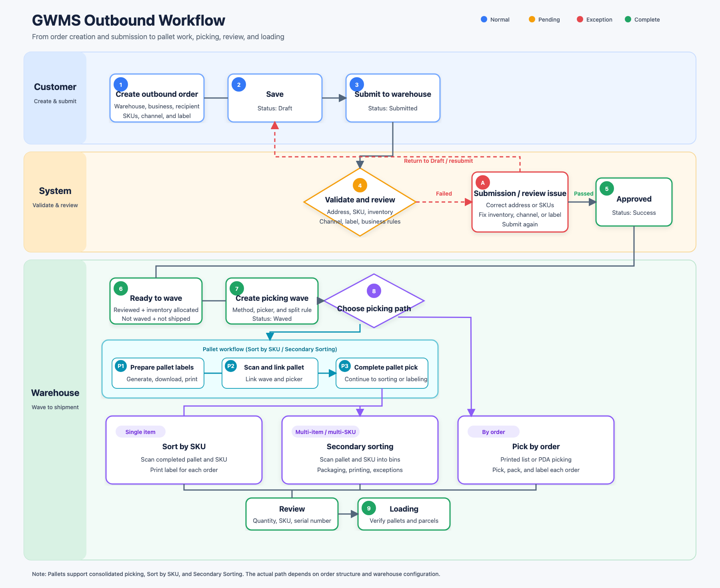720x588 pixels.
Task: Click the red Failed arrow label
Action: tap(444, 194)
